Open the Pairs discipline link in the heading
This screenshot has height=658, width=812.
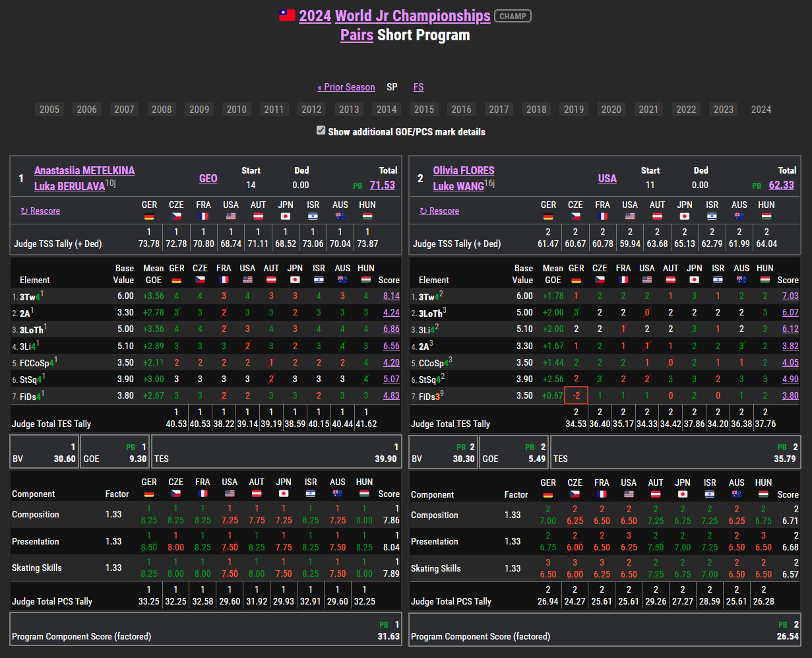tap(357, 35)
